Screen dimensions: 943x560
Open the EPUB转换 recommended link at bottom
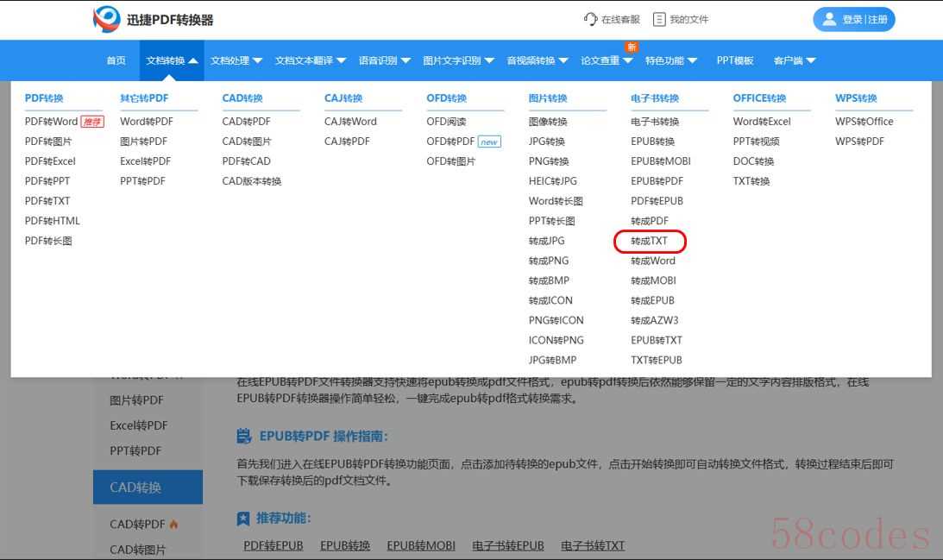tap(344, 545)
